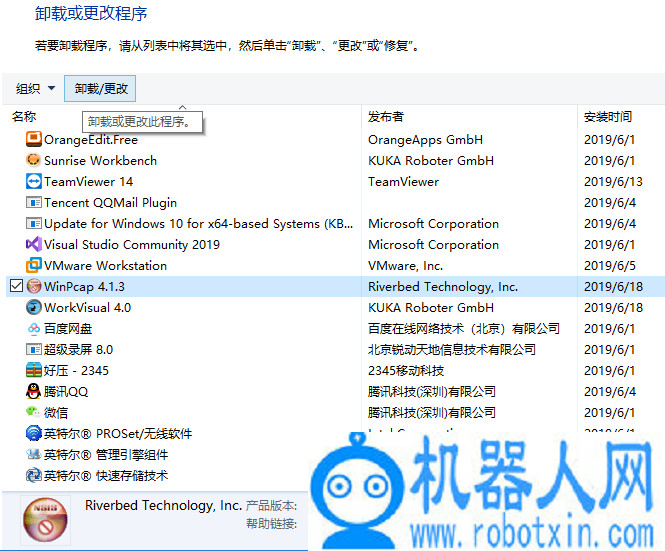This screenshot has width=665, height=551.
Task: Click the VMware Workstation icon
Action: pyautogui.click(x=34, y=266)
